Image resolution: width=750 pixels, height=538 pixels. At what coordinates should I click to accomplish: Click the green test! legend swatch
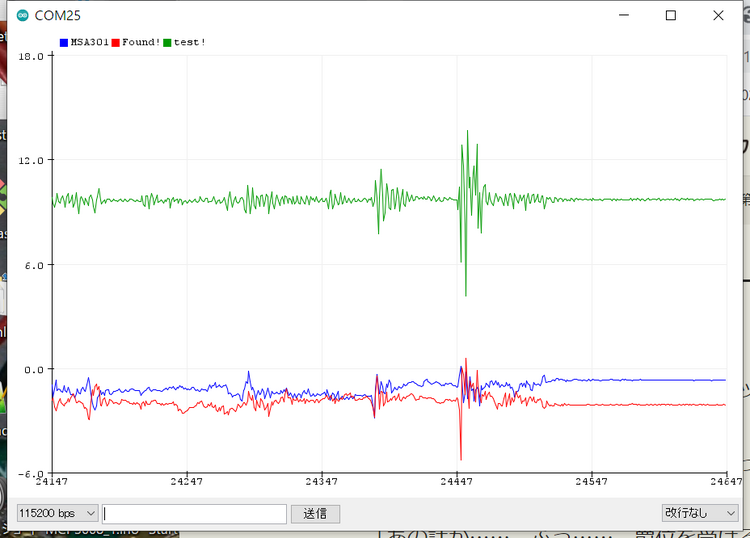tap(167, 42)
